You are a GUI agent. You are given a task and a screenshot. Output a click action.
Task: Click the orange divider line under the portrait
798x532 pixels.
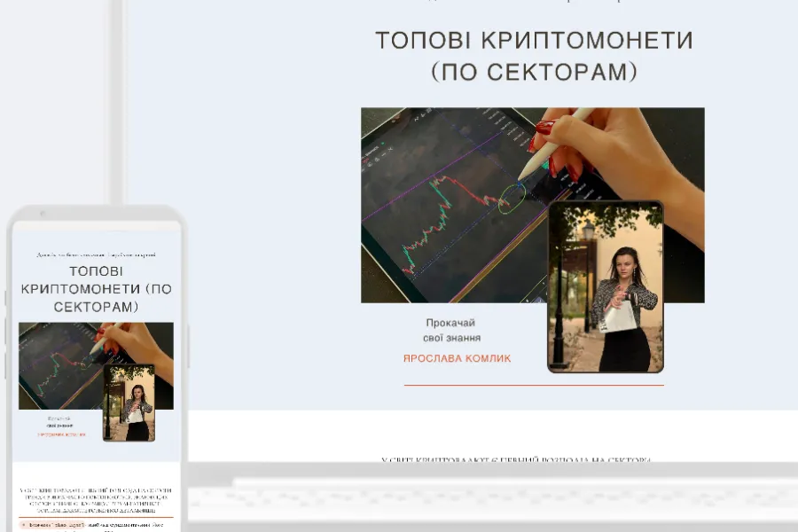(x=533, y=386)
